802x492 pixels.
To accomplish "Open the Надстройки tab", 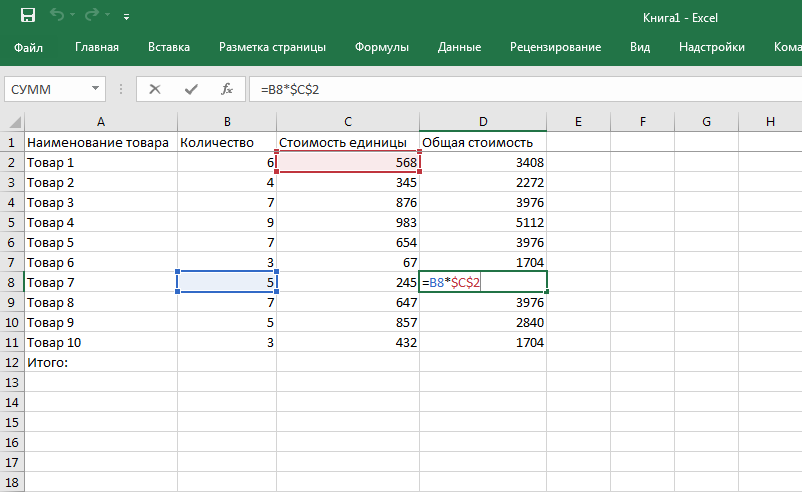I will point(711,47).
